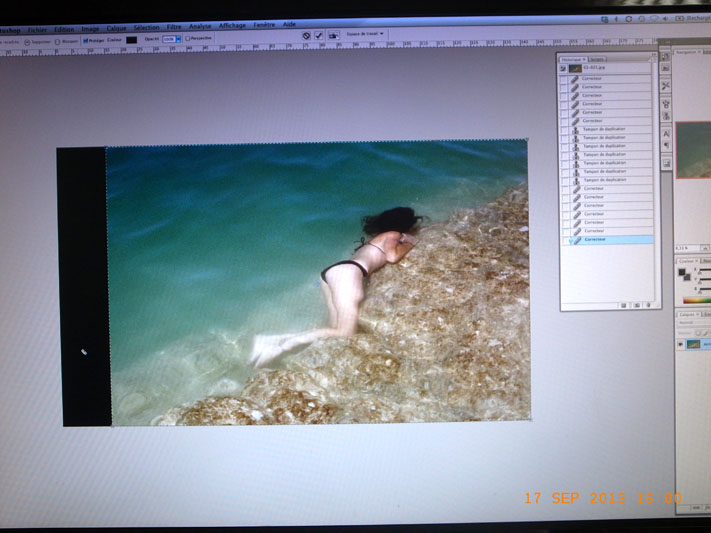Toggle visibility eye of the layer in Calques
The image size is (711, 533).
tap(680, 345)
